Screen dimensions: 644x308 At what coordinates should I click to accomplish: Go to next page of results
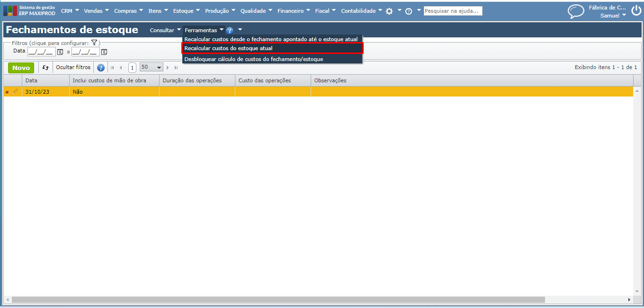[168, 68]
